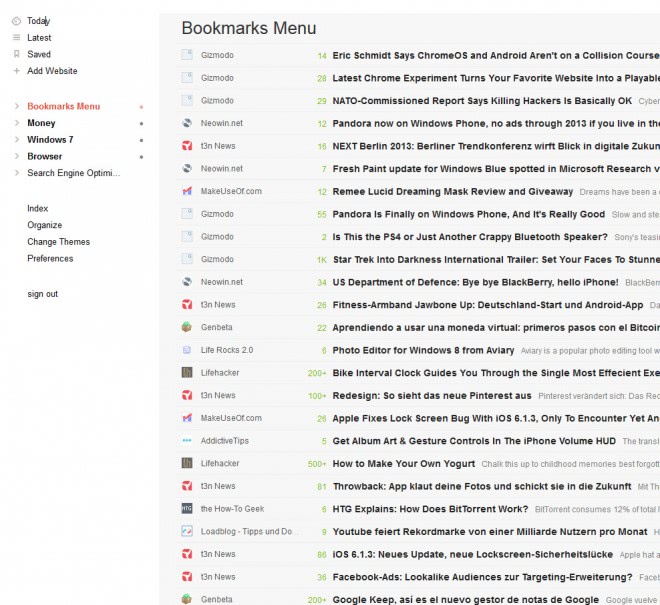Click the AddictiveTips favicon icon
660x605 pixels.
(x=187, y=440)
